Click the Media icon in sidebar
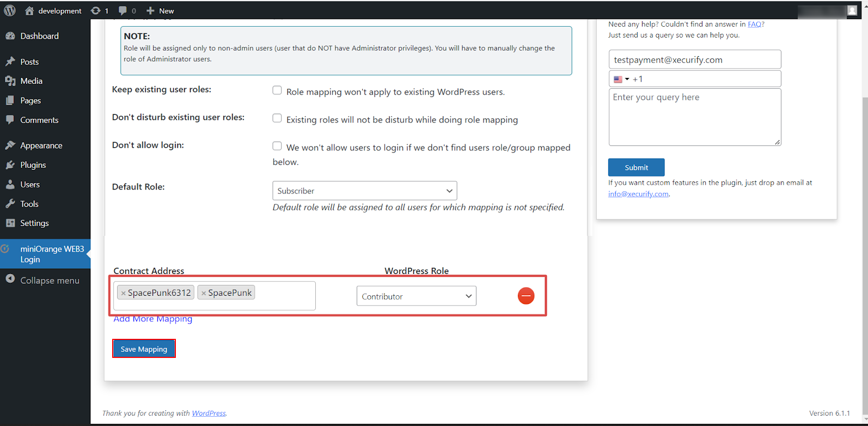The image size is (868, 426). [x=10, y=81]
